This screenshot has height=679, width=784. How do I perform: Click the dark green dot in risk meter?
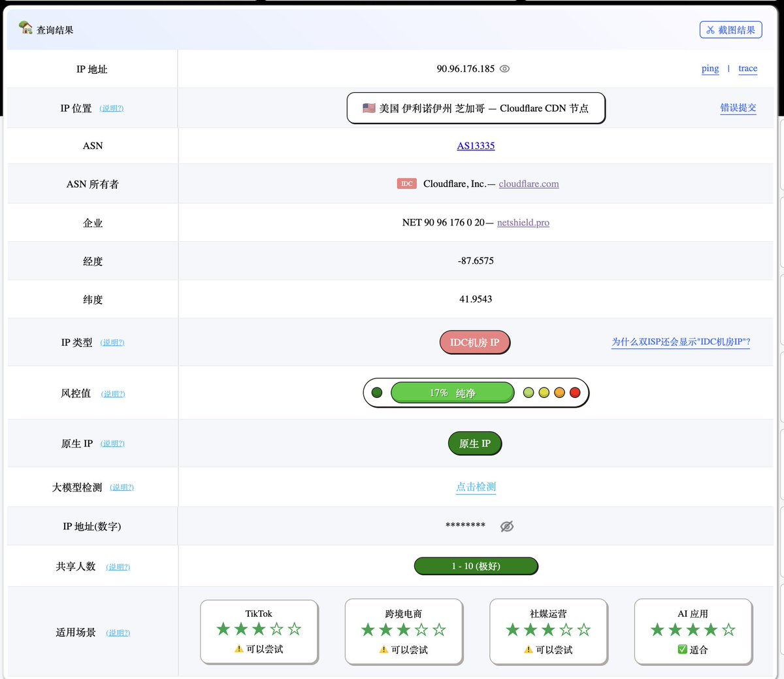(376, 393)
